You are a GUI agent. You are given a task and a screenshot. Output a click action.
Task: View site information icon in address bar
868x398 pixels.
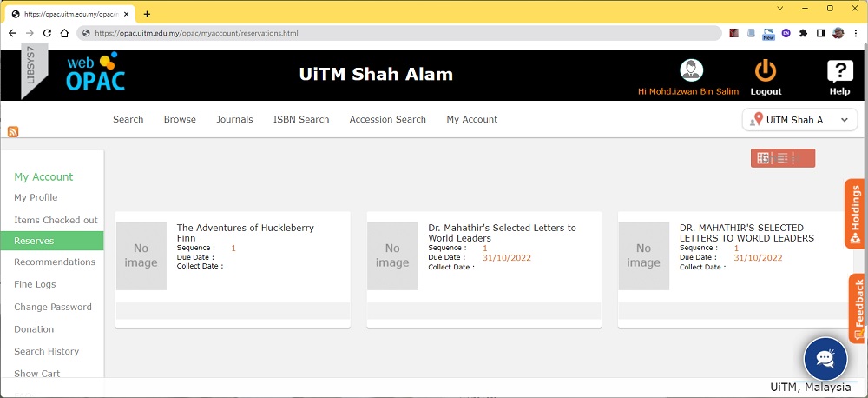pyautogui.click(x=86, y=33)
